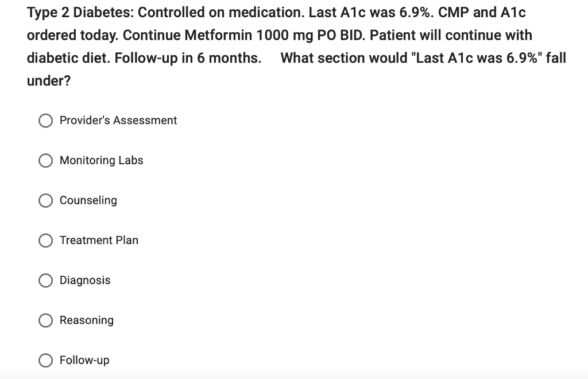Pick the Treatment Plan radio button
The height and width of the screenshot is (379, 588).
tap(46, 240)
